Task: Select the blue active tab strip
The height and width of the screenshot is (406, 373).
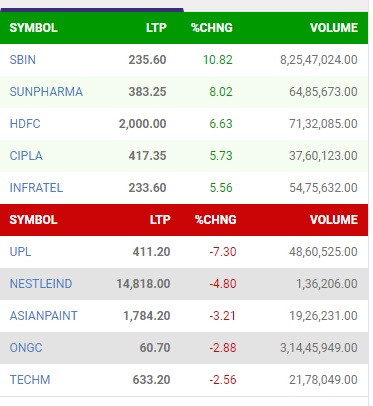Action: click(92, 10)
